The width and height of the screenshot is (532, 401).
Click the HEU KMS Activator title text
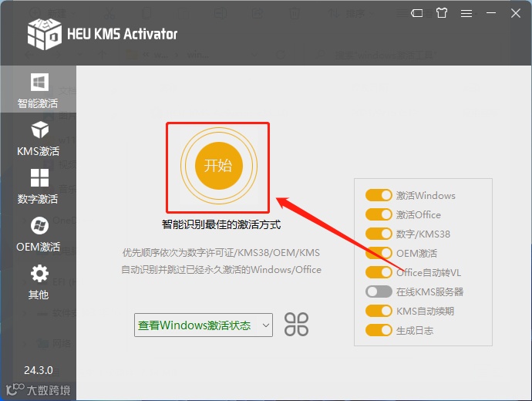(x=122, y=34)
